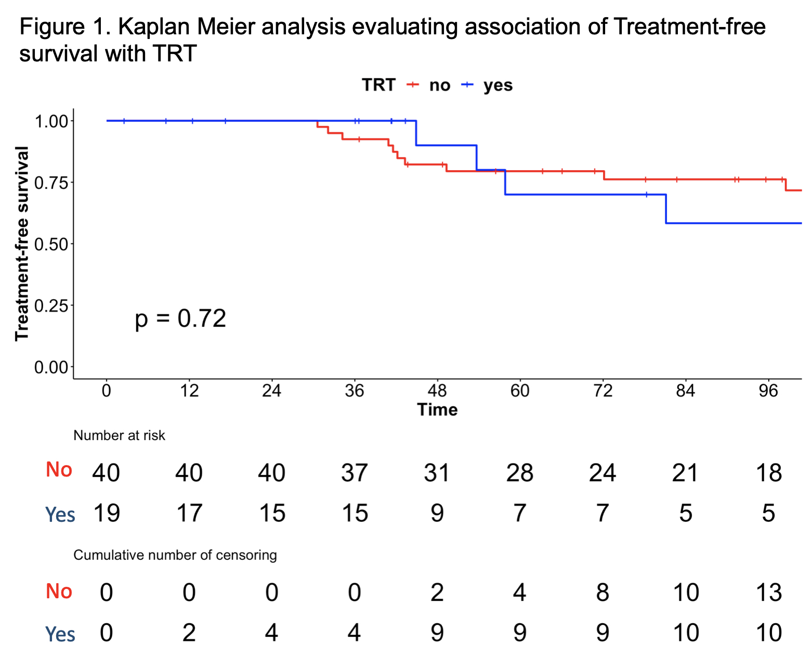Click the 'TRT' legend title
This screenshot has height=669, width=812.
(378, 85)
